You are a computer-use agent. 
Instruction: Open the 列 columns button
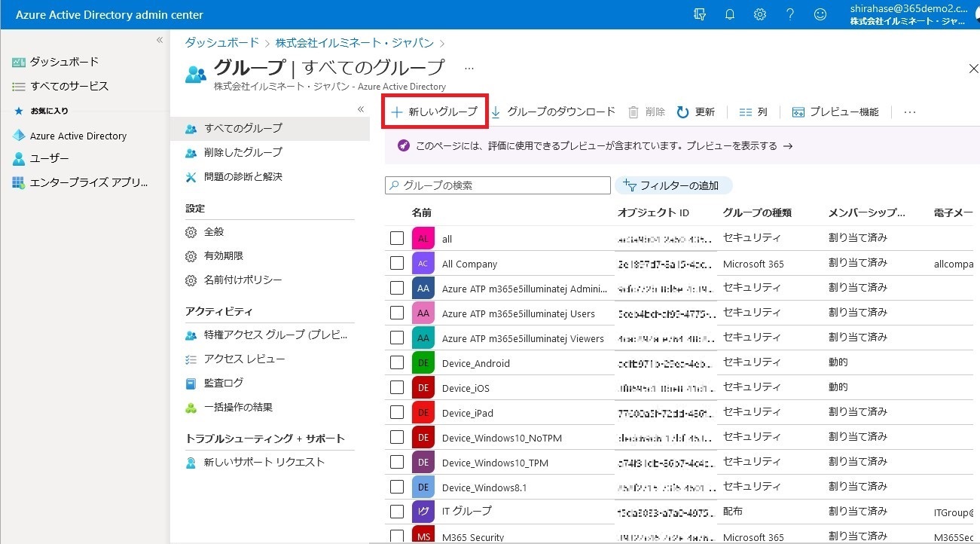(753, 112)
